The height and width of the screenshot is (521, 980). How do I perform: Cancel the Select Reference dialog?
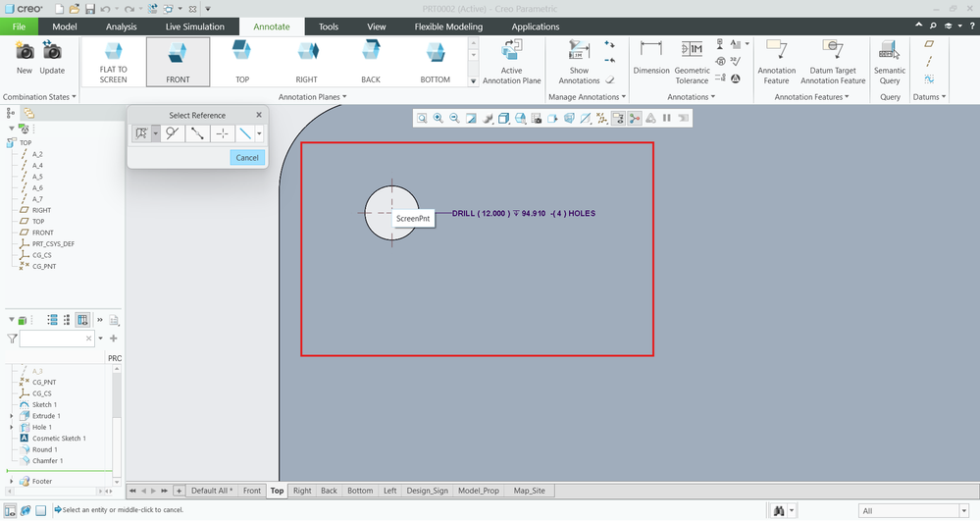[247, 158]
